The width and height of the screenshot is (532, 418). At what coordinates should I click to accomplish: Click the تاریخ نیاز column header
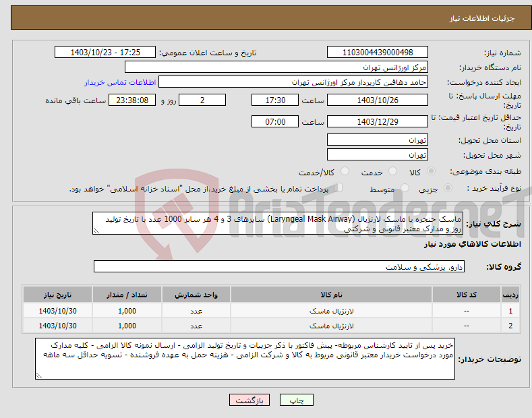tap(58, 295)
